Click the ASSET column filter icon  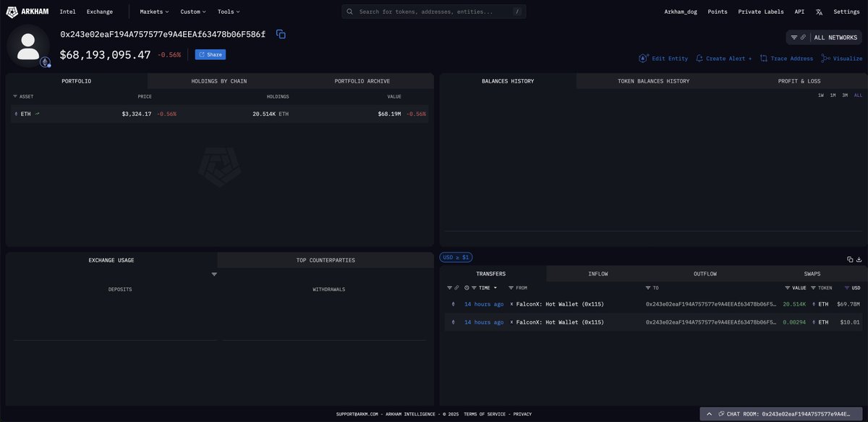click(15, 96)
